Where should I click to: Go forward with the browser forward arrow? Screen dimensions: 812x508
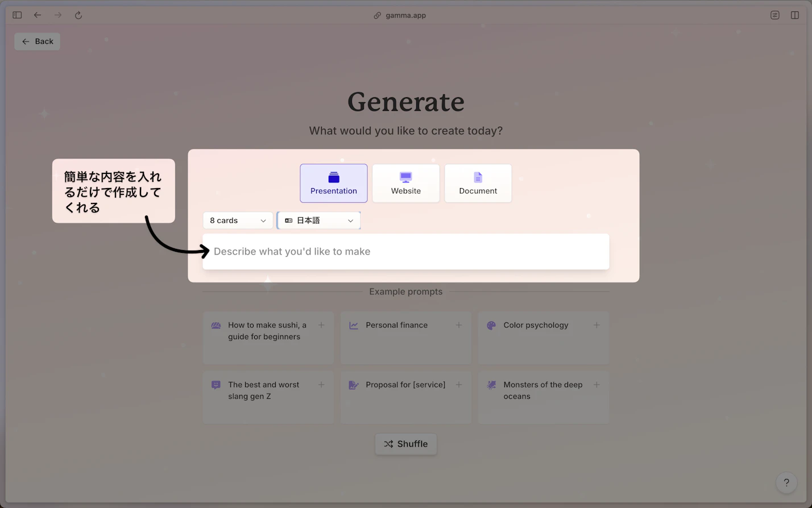pyautogui.click(x=58, y=15)
